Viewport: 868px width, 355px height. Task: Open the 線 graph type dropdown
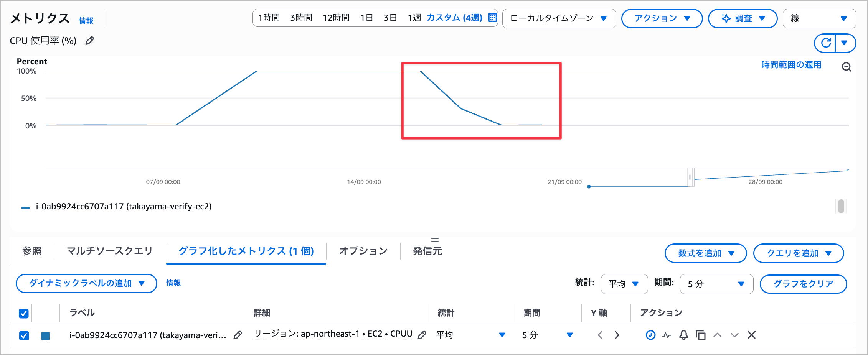click(x=820, y=18)
